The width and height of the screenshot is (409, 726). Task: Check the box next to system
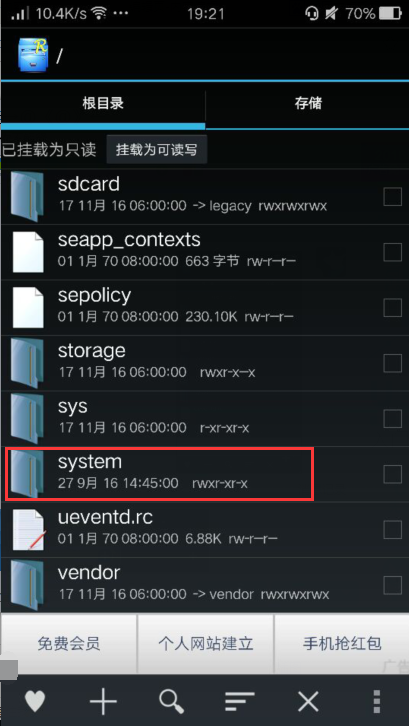pyautogui.click(x=392, y=474)
